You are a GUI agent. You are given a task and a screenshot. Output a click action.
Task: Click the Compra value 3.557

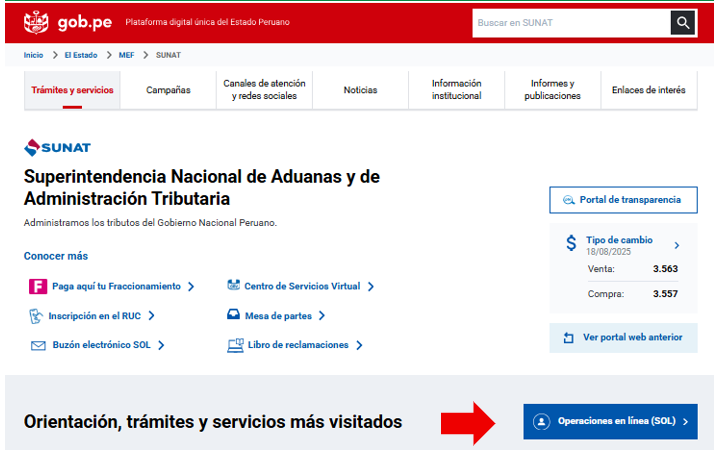[x=665, y=294]
